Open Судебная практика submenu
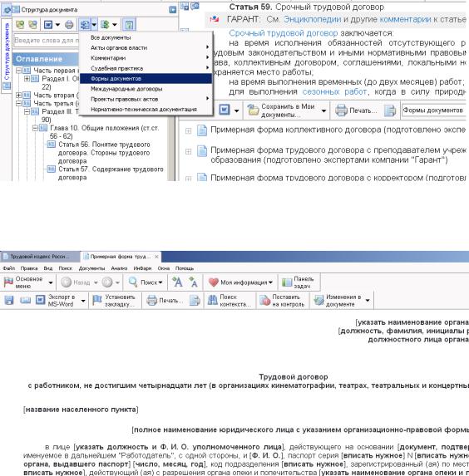 coord(146,68)
